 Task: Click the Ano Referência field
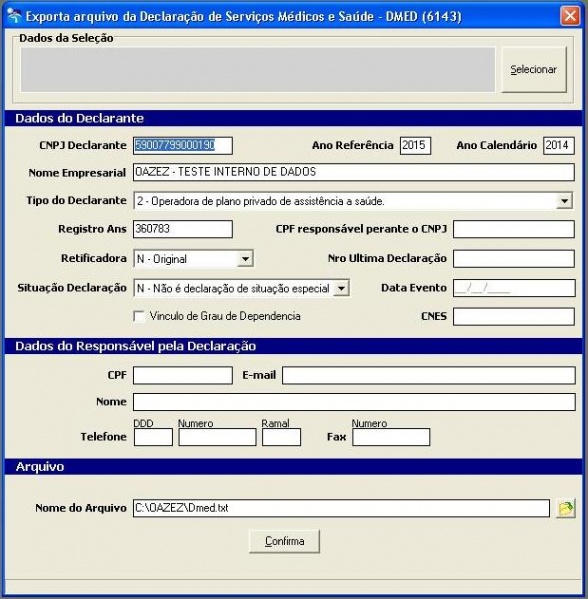415,146
